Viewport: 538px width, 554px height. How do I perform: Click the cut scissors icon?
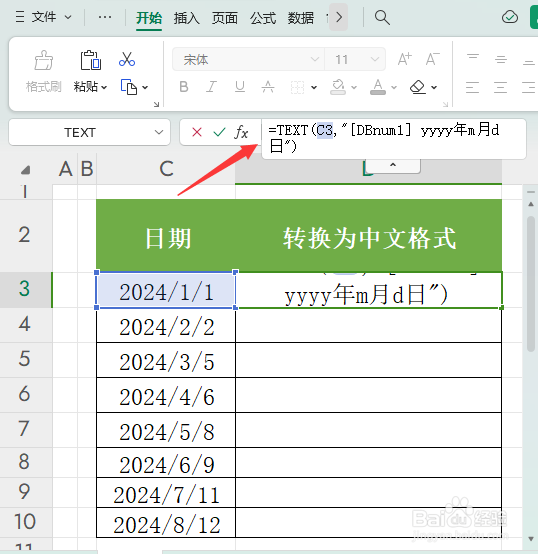tap(127, 59)
